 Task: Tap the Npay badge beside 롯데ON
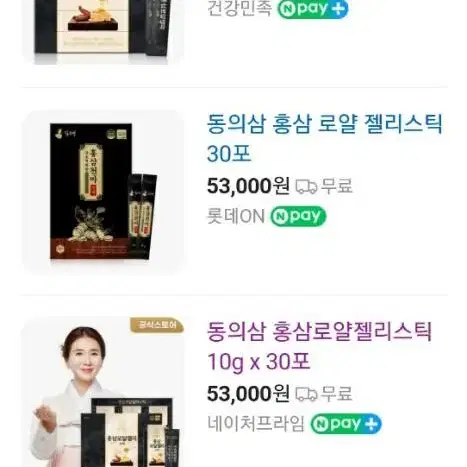click(298, 216)
